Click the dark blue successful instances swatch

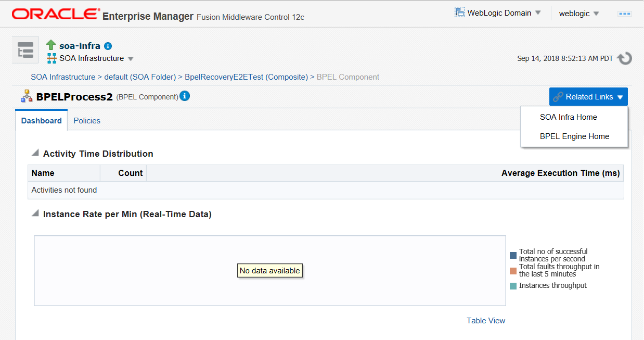coord(513,256)
